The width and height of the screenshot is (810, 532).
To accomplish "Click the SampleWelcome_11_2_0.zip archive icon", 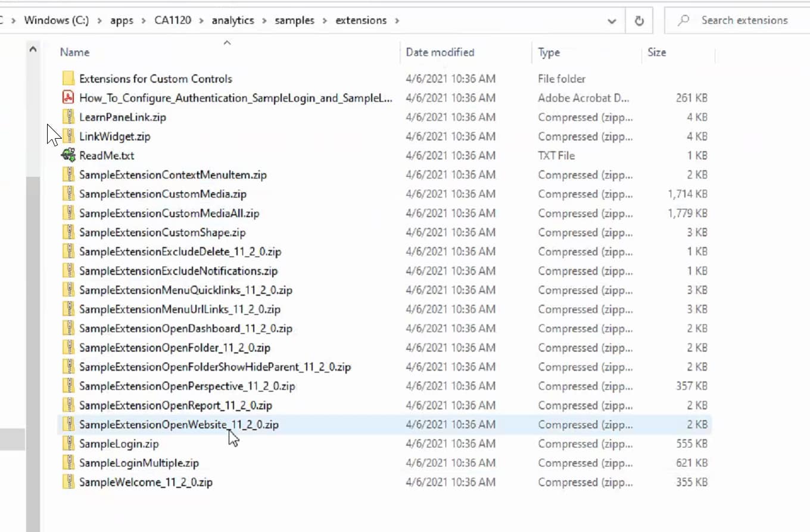I will tap(68, 482).
